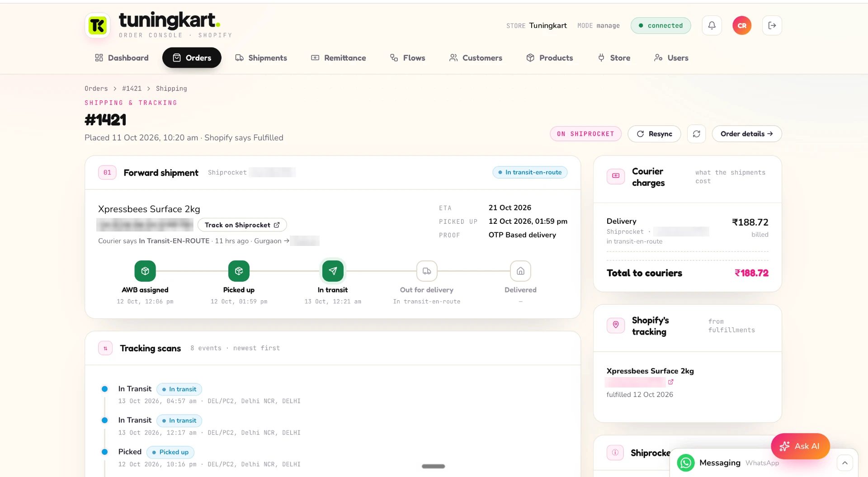Click the Picked up scan badge
The height and width of the screenshot is (477, 868).
tap(170, 452)
